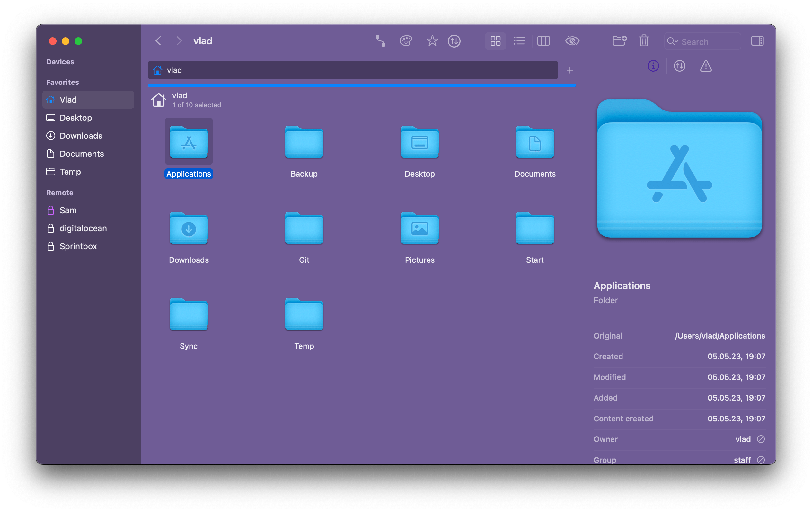Click the add tab plus button
812x512 pixels.
[570, 70]
